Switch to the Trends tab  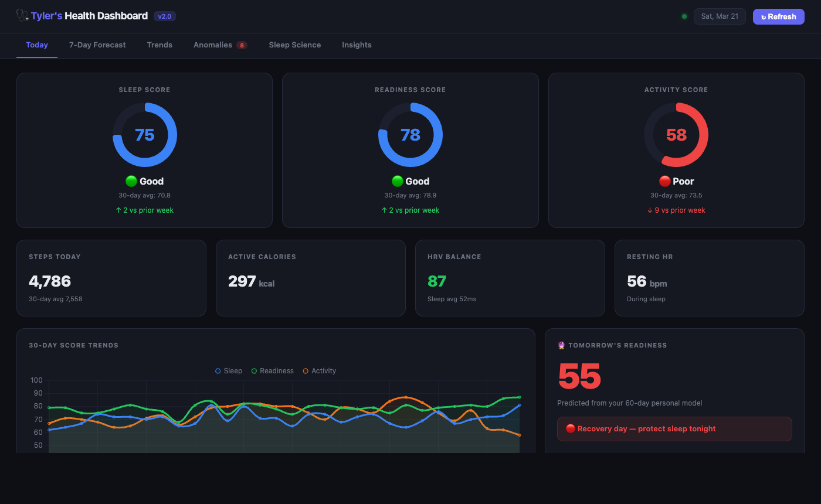tap(160, 45)
